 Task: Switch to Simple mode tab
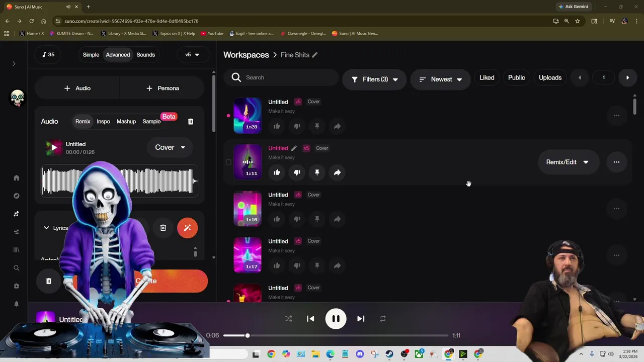pyautogui.click(x=91, y=55)
